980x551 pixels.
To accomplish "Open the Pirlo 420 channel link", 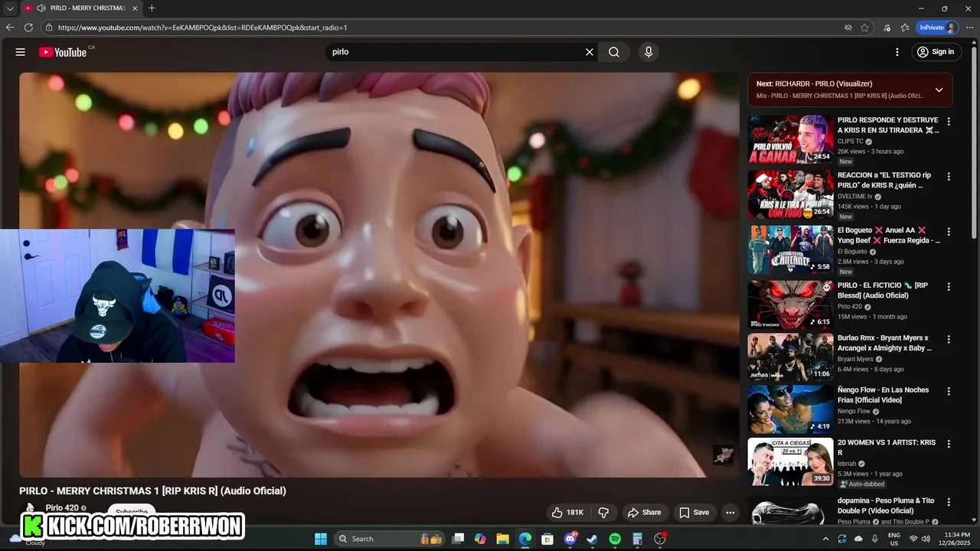I will point(62,508).
